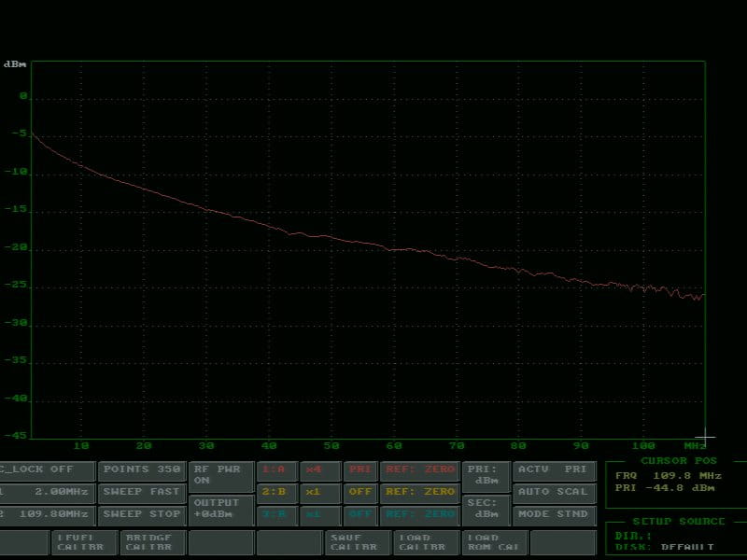Click the 2.00MHz start frequency field

[x=47, y=491]
